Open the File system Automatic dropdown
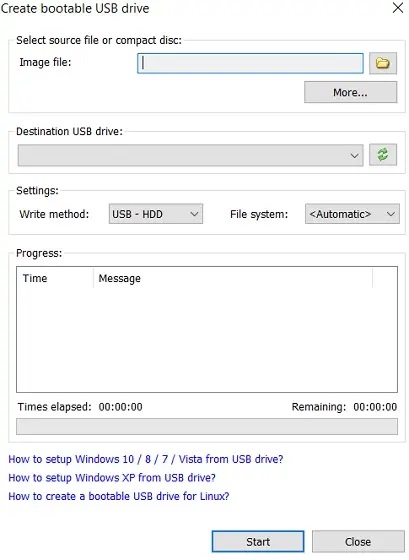 coord(352,214)
